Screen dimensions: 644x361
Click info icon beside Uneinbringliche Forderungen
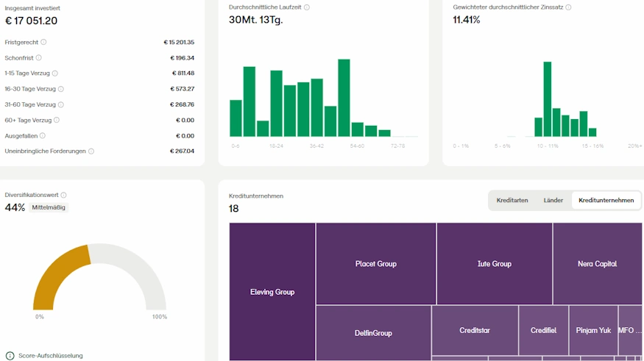point(91,151)
